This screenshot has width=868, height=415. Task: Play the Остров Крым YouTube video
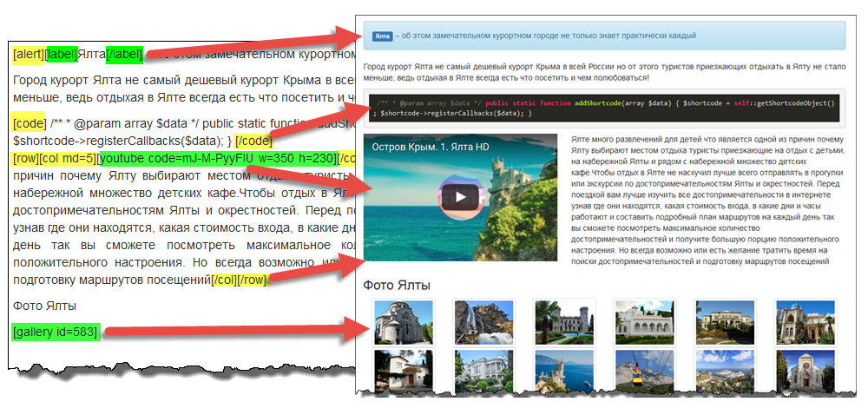460,197
